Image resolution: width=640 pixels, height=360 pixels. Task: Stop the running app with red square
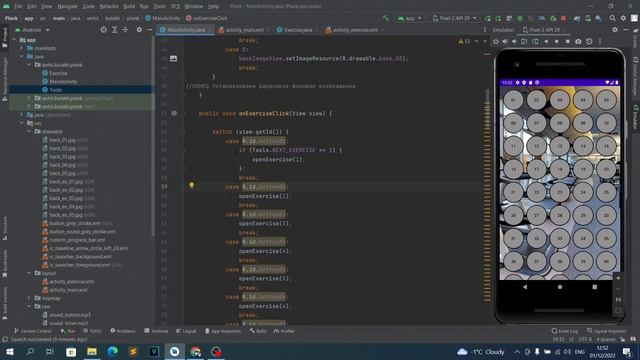tap(564, 18)
